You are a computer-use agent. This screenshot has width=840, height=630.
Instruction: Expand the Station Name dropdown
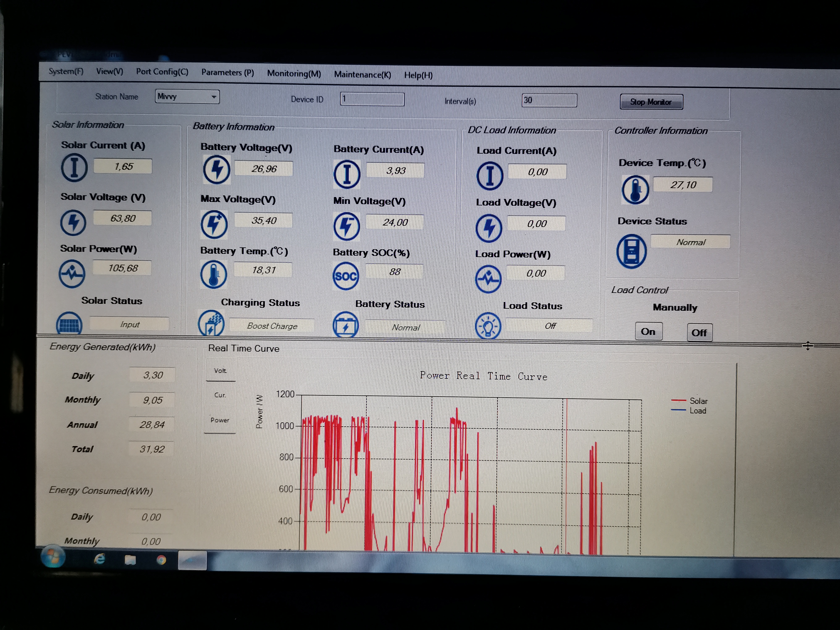click(x=214, y=97)
